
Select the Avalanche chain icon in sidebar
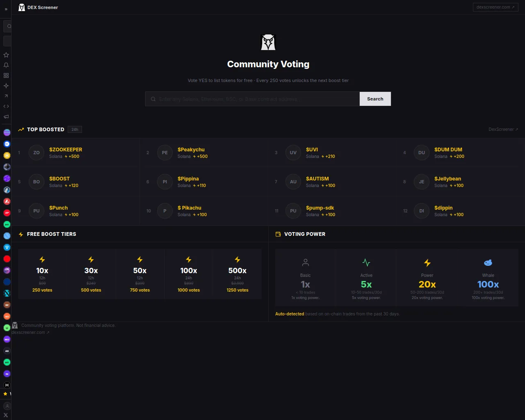point(7,201)
